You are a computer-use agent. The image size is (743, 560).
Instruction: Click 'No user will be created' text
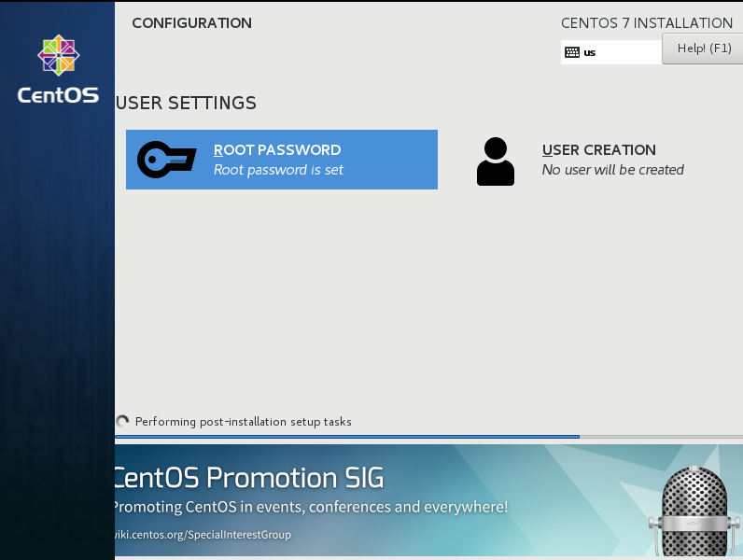click(x=612, y=170)
